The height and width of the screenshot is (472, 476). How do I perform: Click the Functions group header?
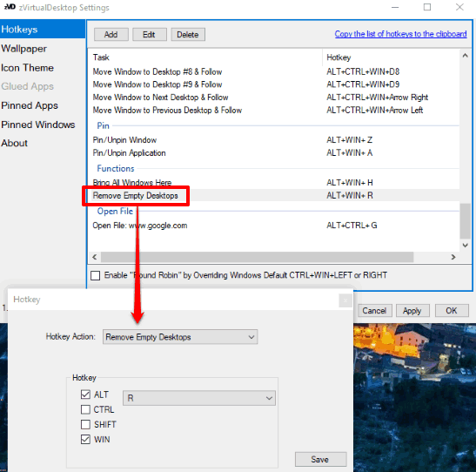click(116, 168)
